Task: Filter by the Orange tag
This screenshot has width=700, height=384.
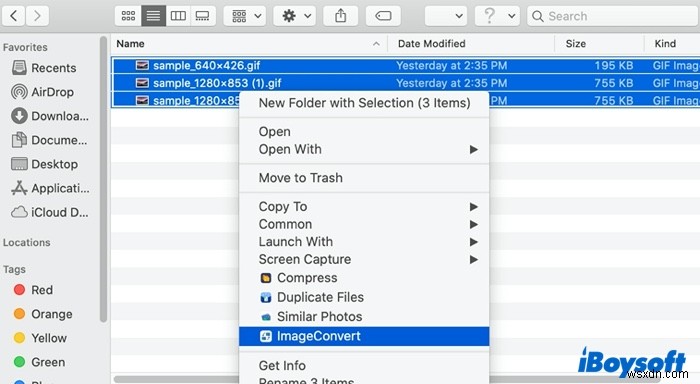Action: tap(43, 314)
